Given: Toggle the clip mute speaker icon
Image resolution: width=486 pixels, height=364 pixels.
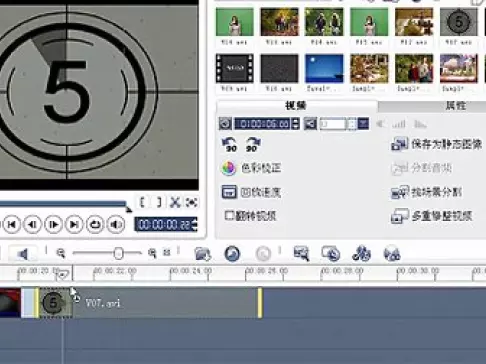Looking at the screenshot, I should (x=310, y=124).
